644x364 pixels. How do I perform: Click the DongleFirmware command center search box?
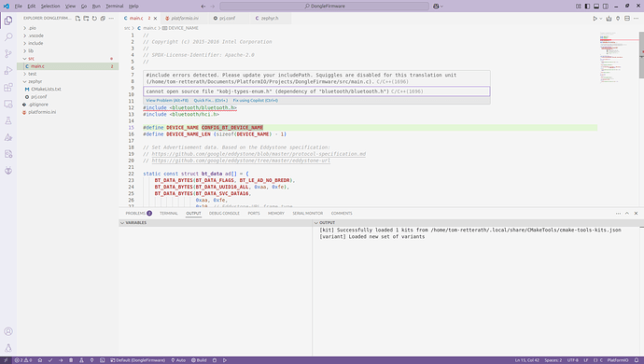point(325,7)
